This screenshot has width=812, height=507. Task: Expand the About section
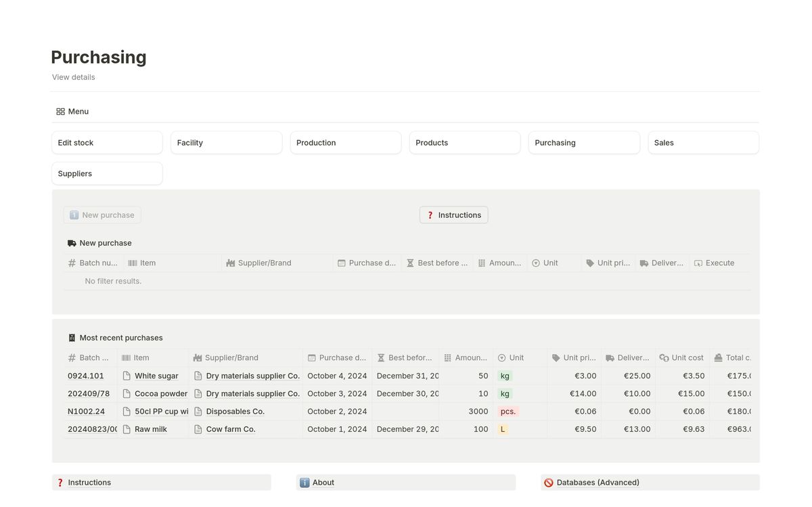(x=323, y=483)
